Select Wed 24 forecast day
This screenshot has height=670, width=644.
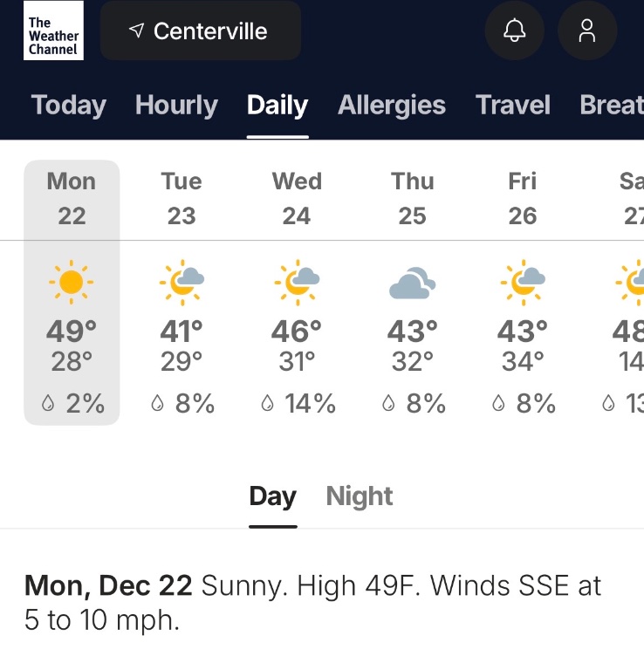pyautogui.click(x=297, y=198)
